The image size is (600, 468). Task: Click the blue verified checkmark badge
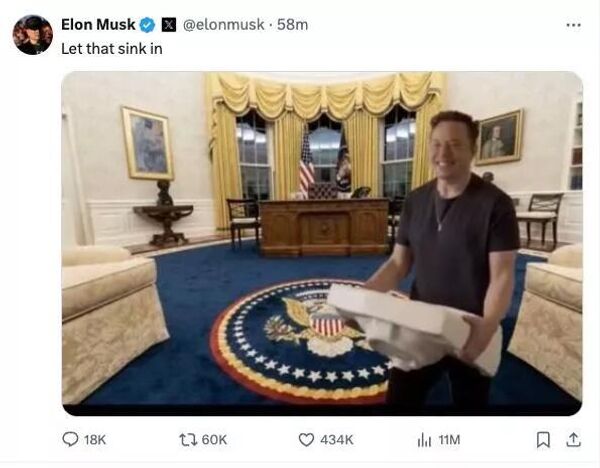pyautogui.click(x=147, y=25)
